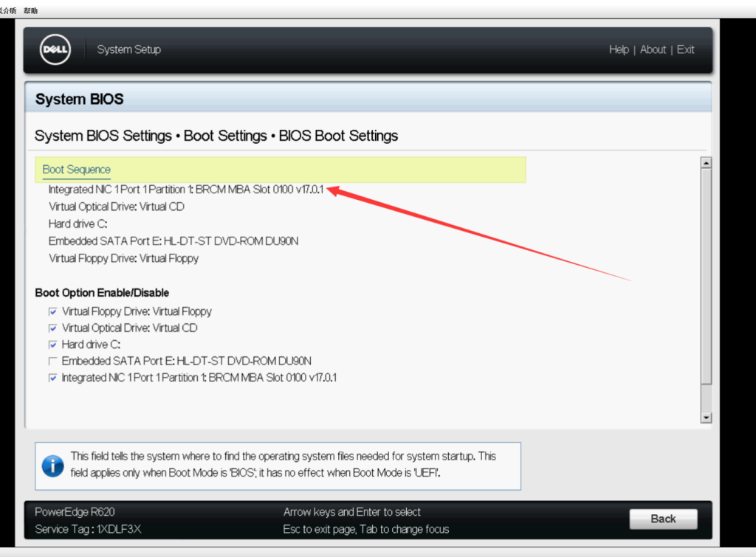Click the scrollbar up arrow
Image resolution: width=756 pixels, height=557 pixels.
(x=706, y=163)
